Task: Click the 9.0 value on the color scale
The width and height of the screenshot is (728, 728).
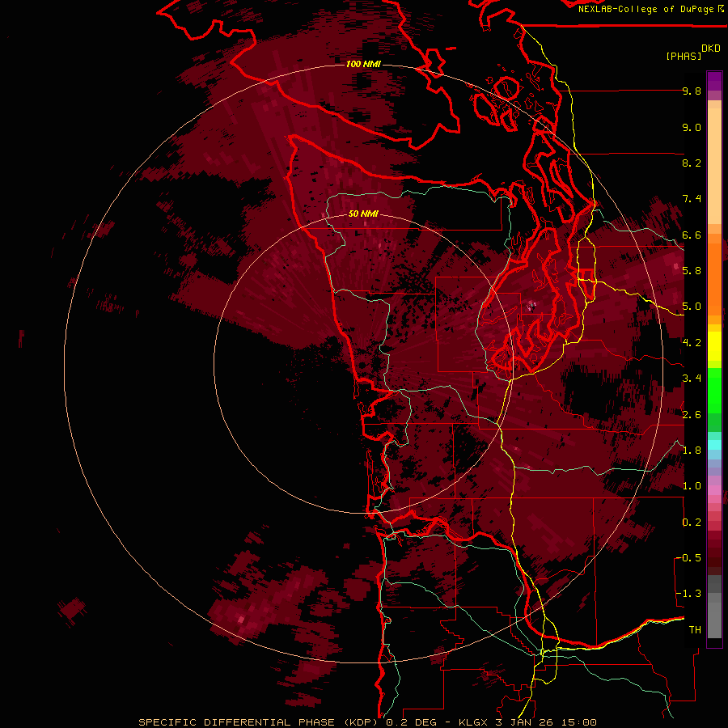Action: pos(692,128)
